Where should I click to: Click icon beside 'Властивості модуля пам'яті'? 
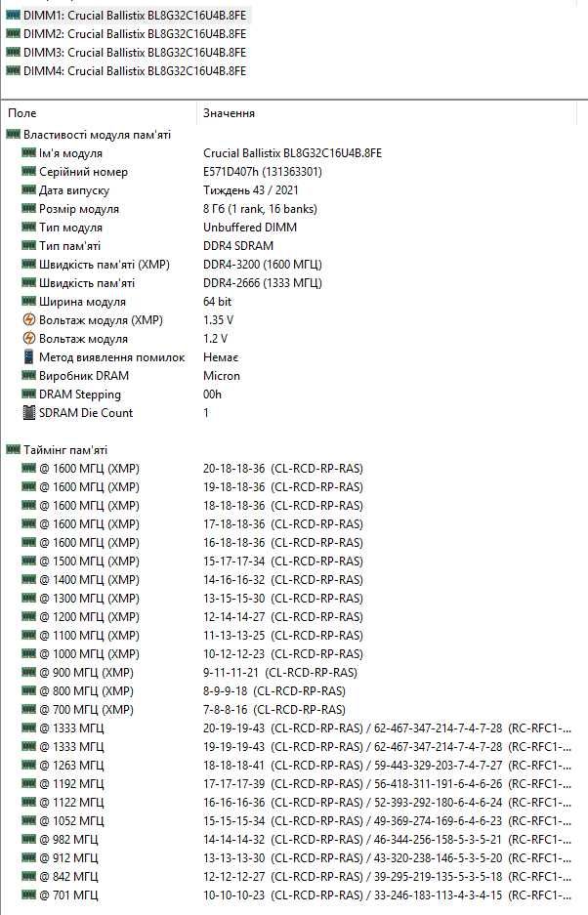point(13,135)
